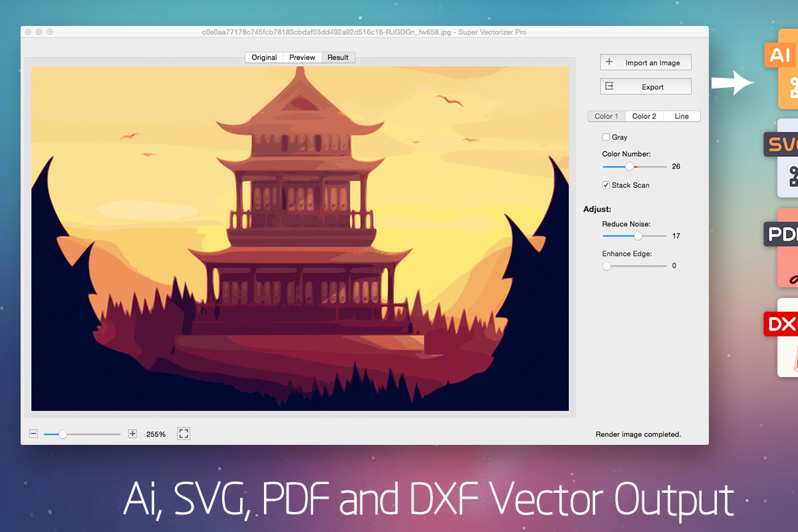Click the Reduce Noise value 17
This screenshot has height=532, width=798.
(x=676, y=236)
